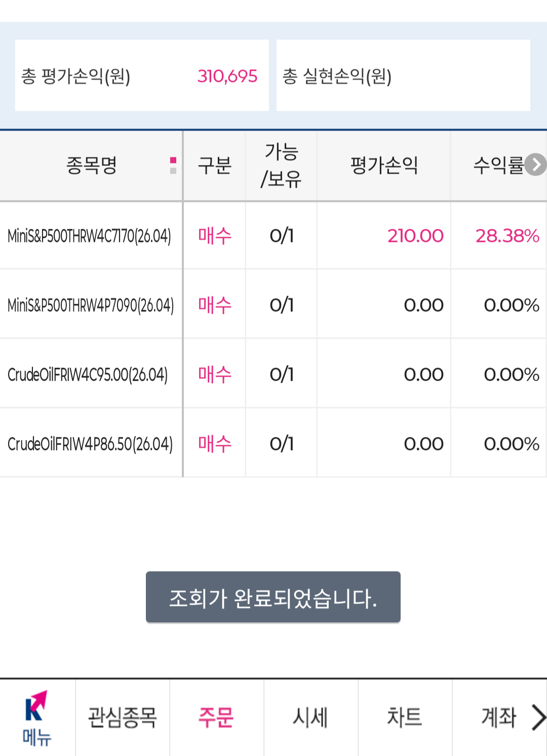547x756 pixels.
Task: Click the pink square sort indicator beside 종목명
Action: pos(174,160)
